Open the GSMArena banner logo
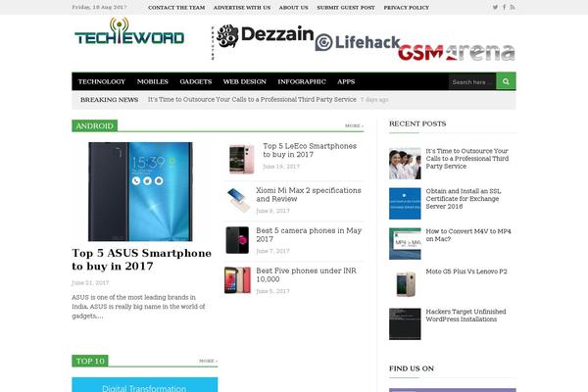Viewport: 588px width, 392px height. pyautogui.click(x=457, y=52)
